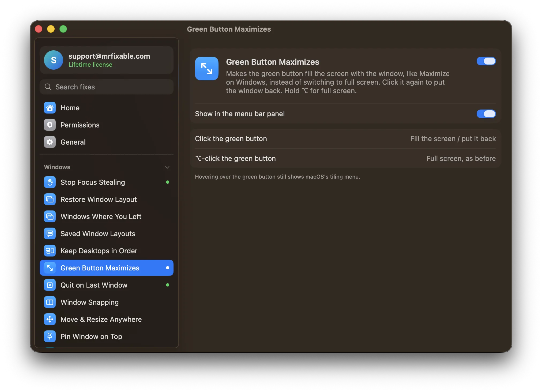Click 'Full screen, as before' value

(461, 159)
